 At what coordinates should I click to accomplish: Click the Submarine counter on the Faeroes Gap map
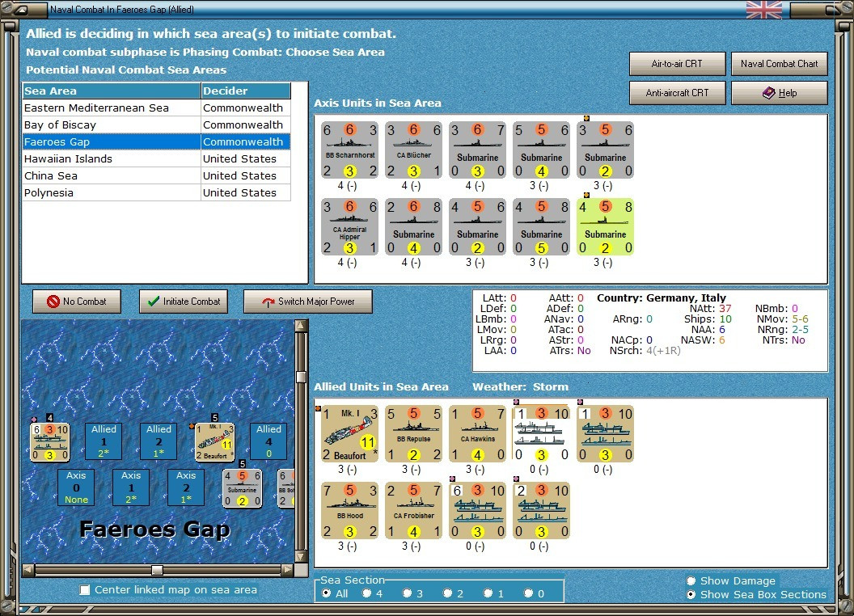(242, 488)
